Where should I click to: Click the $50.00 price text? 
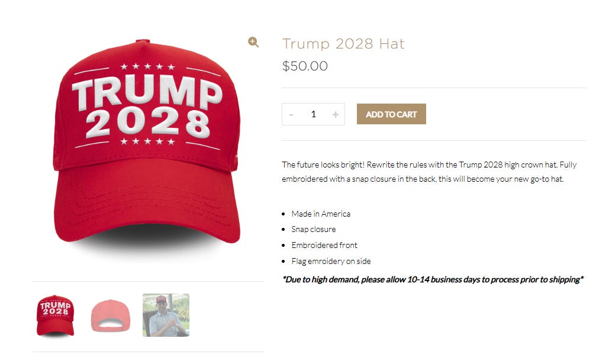pos(305,66)
